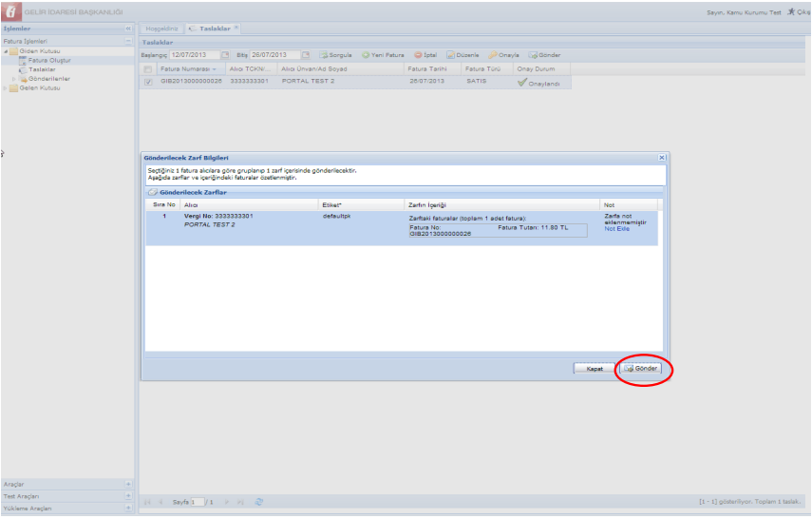Click the İptal toolbar icon

coord(418,55)
